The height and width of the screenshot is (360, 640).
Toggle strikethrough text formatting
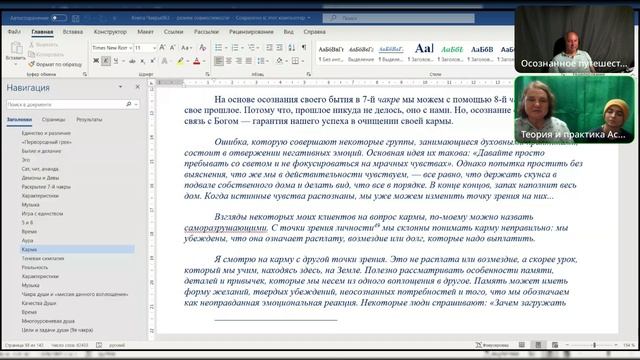tap(132, 61)
